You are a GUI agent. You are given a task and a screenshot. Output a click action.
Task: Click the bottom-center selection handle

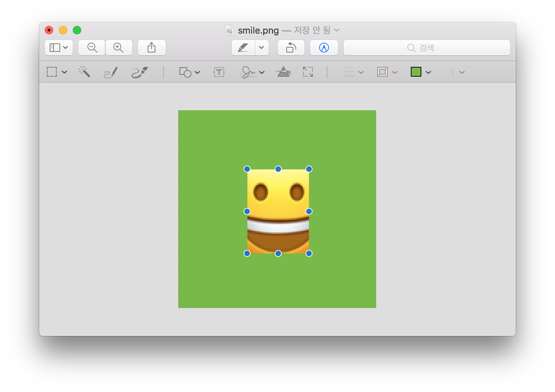278,253
